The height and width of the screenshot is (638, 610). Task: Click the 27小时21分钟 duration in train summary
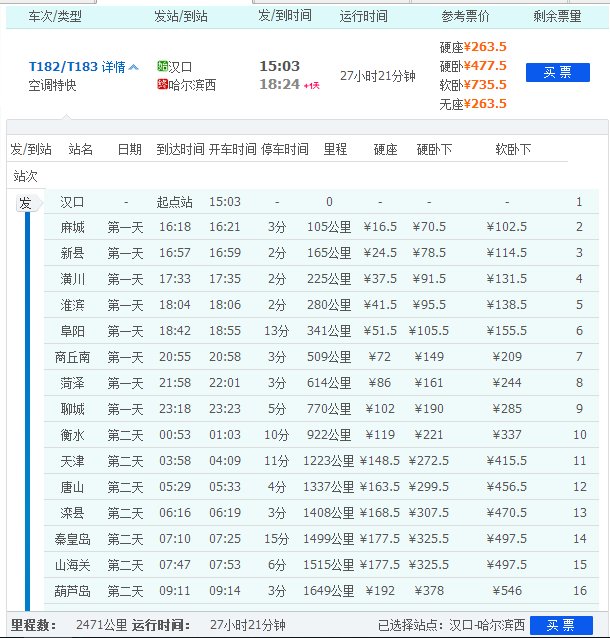click(x=378, y=76)
